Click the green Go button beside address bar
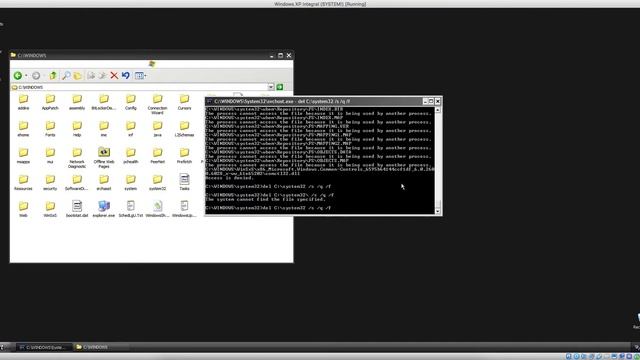 (280, 87)
